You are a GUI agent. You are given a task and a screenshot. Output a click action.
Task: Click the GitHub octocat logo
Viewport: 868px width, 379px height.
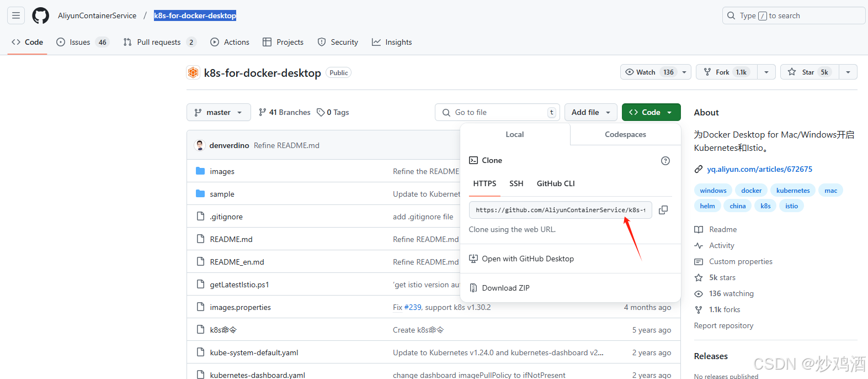click(41, 15)
